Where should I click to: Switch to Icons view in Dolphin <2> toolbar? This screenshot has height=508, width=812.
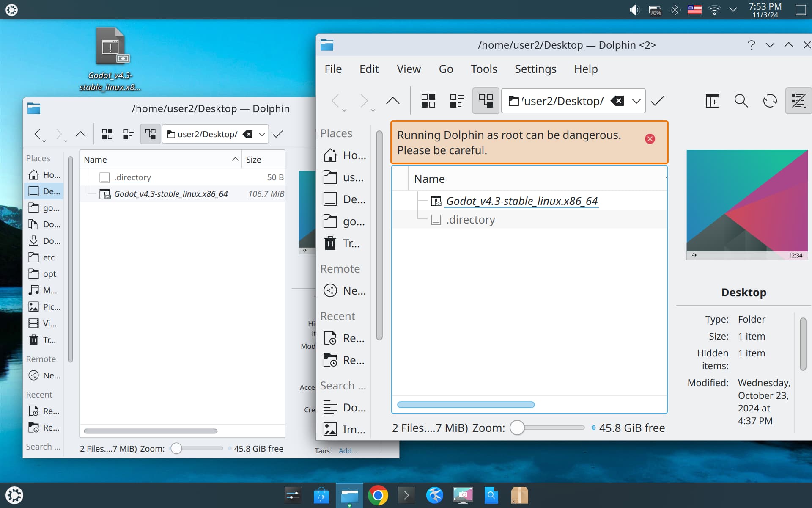428,101
